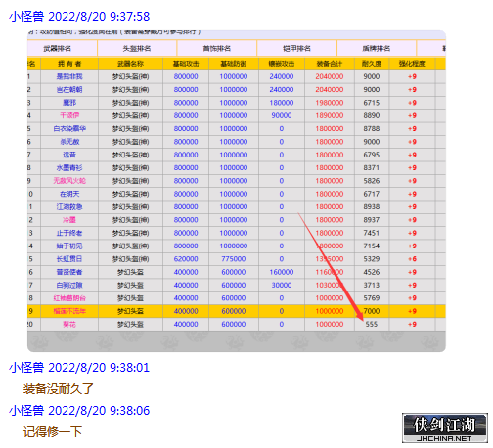Select the durability value 8938

(x=372, y=207)
